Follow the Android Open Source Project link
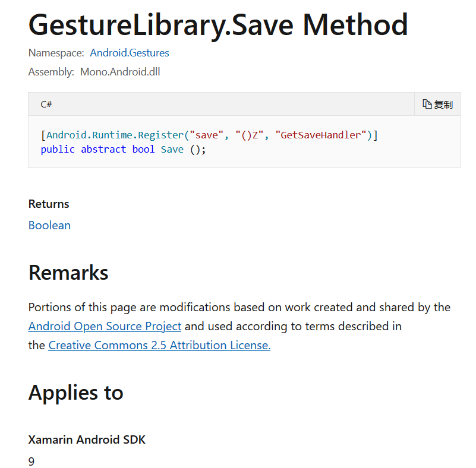The height and width of the screenshot is (468, 476). [105, 326]
